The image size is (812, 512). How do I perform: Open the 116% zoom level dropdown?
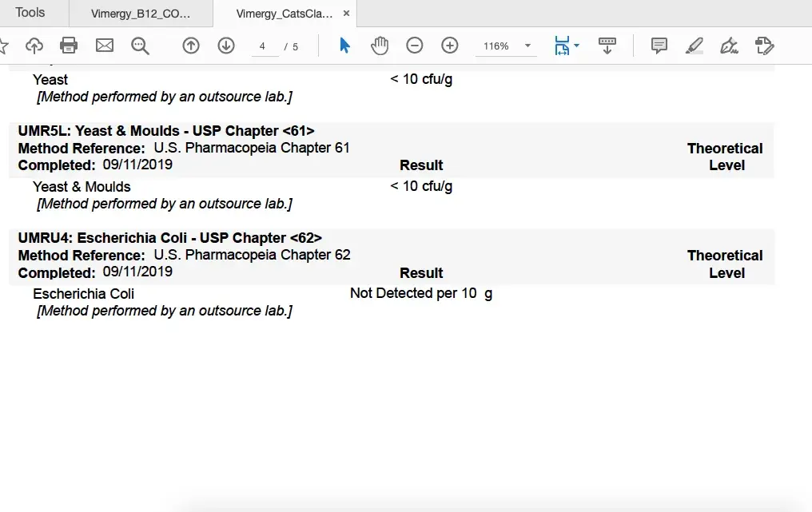click(x=527, y=46)
